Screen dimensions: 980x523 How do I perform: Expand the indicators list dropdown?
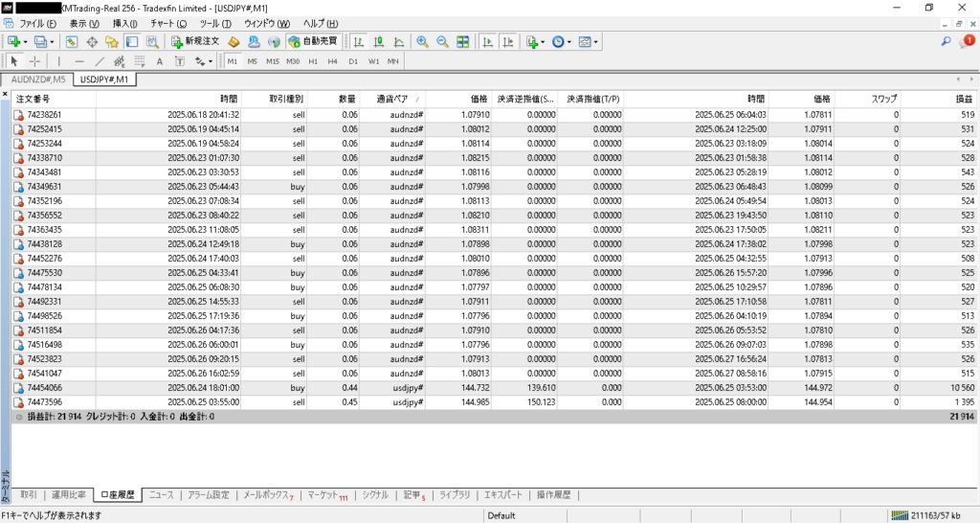coord(543,42)
